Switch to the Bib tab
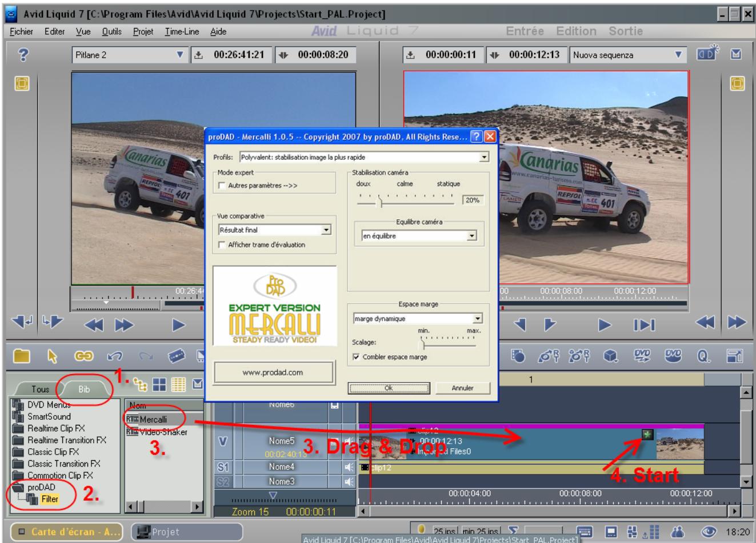756x543 pixels. click(x=84, y=389)
